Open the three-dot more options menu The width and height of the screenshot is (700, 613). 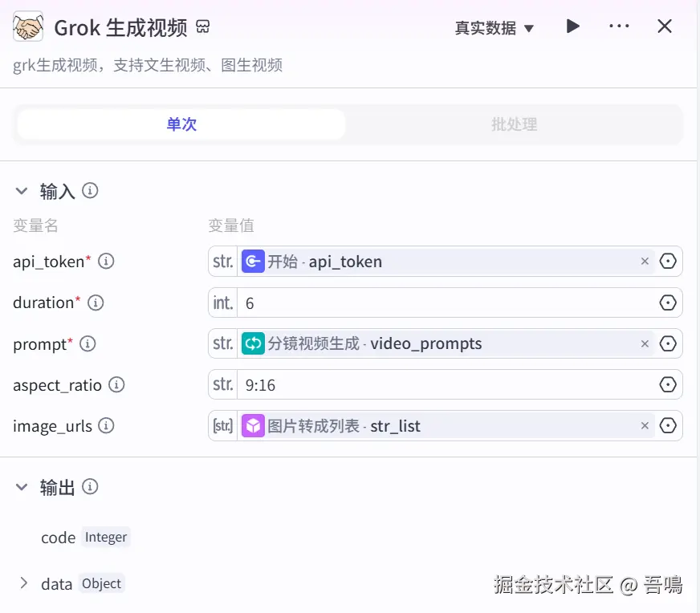click(x=619, y=26)
